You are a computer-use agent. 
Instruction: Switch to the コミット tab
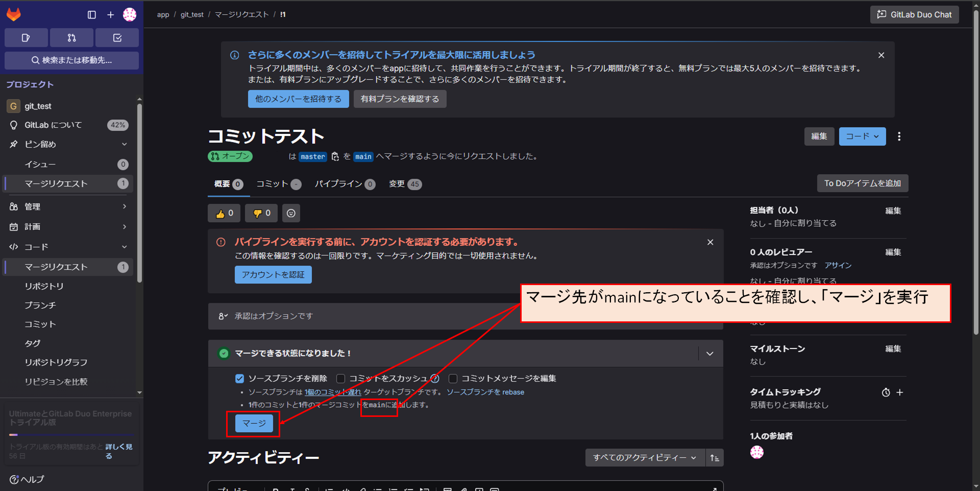(279, 184)
